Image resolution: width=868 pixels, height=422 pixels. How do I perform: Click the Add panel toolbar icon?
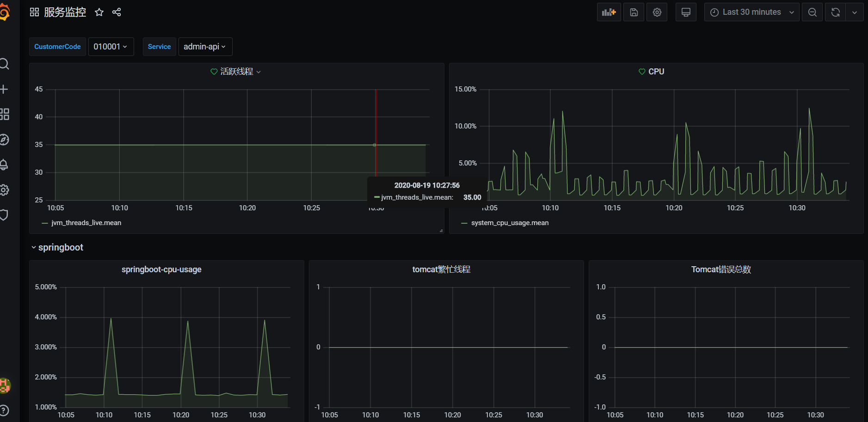[x=609, y=12]
